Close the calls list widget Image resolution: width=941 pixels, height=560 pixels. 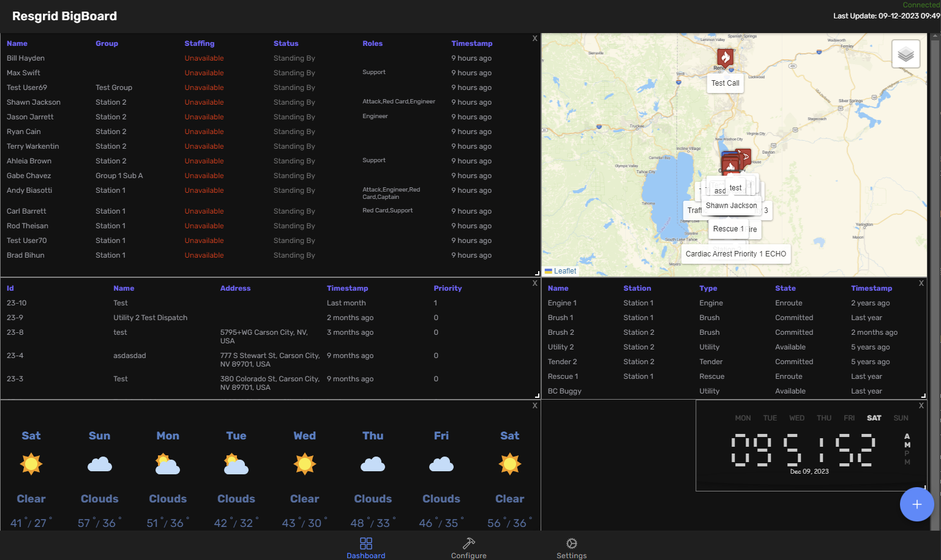(534, 283)
